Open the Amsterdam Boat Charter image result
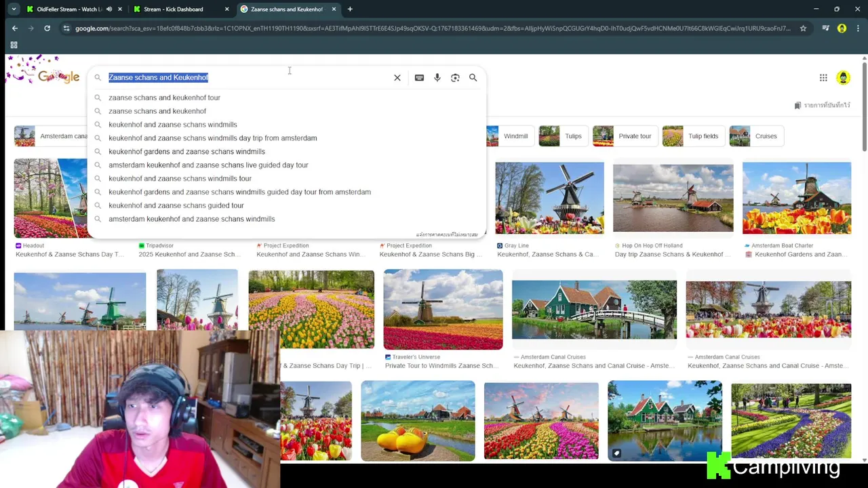Image resolution: width=868 pixels, height=488 pixels. click(797, 198)
